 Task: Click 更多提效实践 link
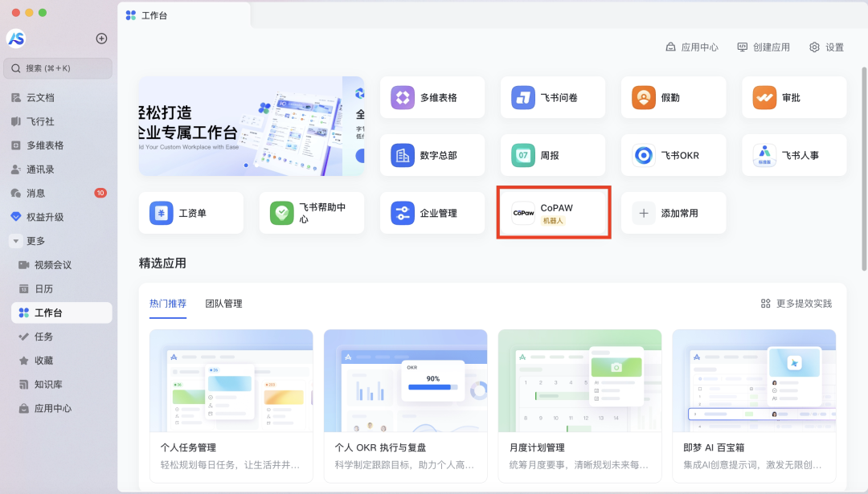(796, 304)
